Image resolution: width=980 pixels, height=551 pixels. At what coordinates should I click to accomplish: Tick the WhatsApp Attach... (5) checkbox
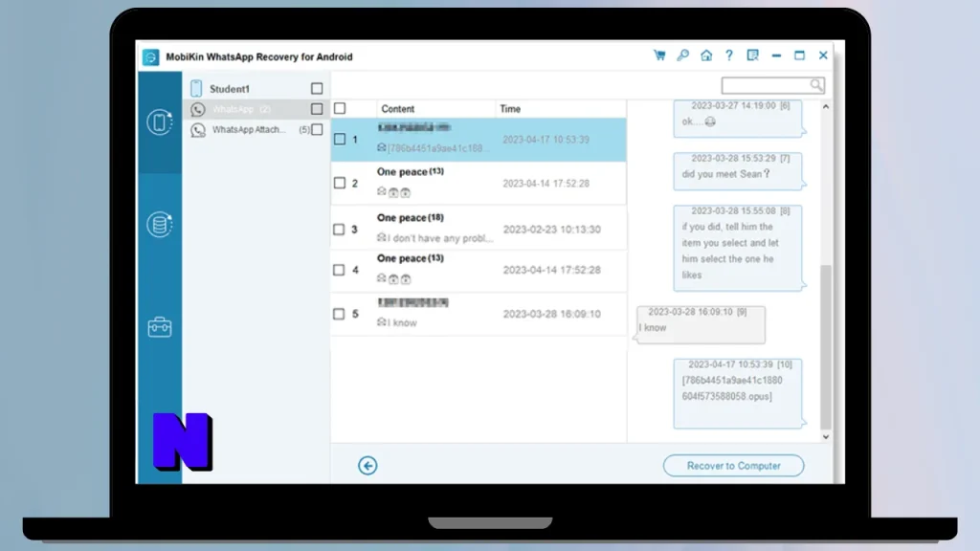pyautogui.click(x=317, y=130)
